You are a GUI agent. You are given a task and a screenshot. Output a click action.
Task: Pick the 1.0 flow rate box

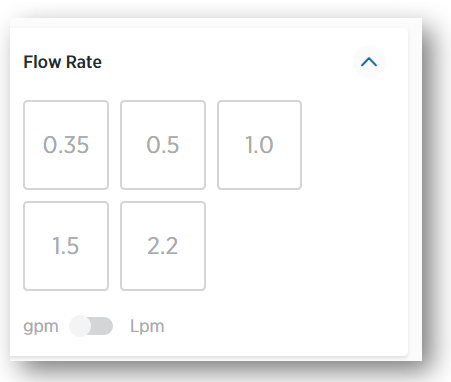(x=260, y=145)
